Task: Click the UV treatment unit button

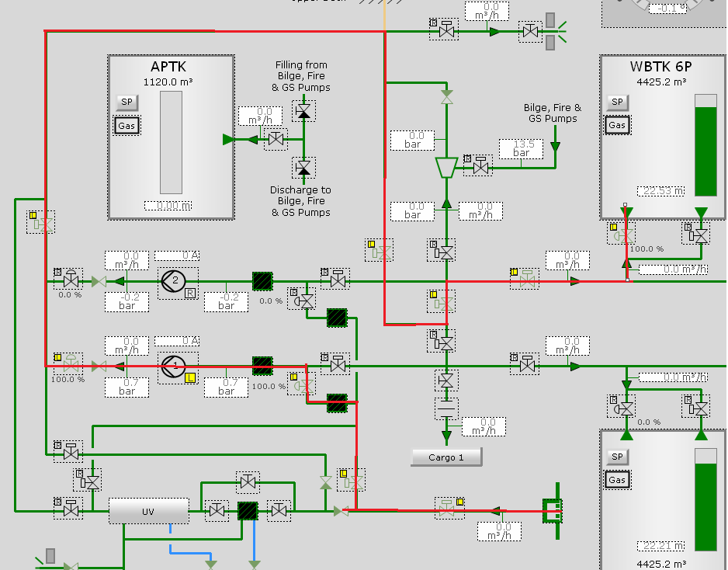Action: coord(148,511)
